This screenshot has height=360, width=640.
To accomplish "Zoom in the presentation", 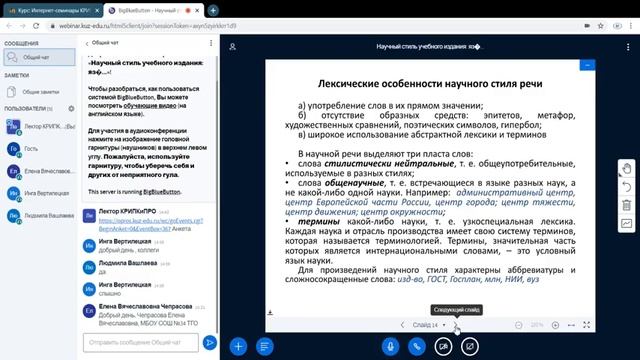I will point(555,325).
